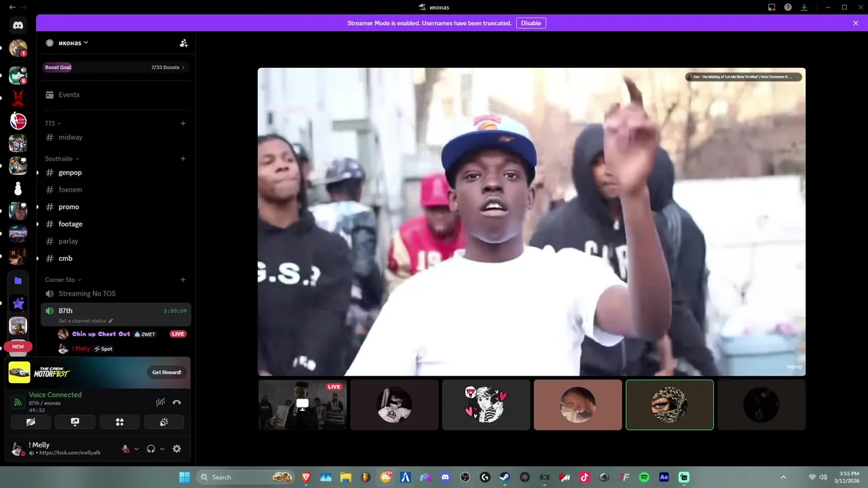868x488 pixels.
Task: Click Get Reward! on Motorfest promo
Action: (167, 372)
